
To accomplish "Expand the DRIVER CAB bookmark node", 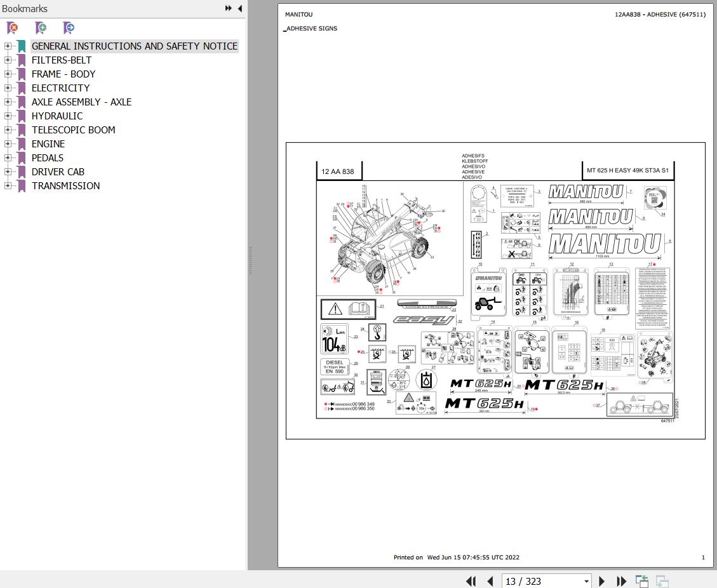I will pos(8,172).
